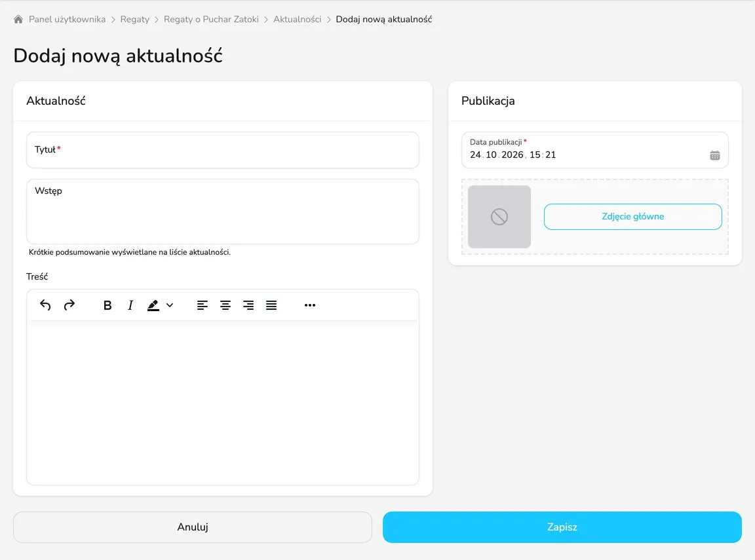This screenshot has height=560, width=755.
Task: Open Regaty breadcrumb link
Action: 135,19
